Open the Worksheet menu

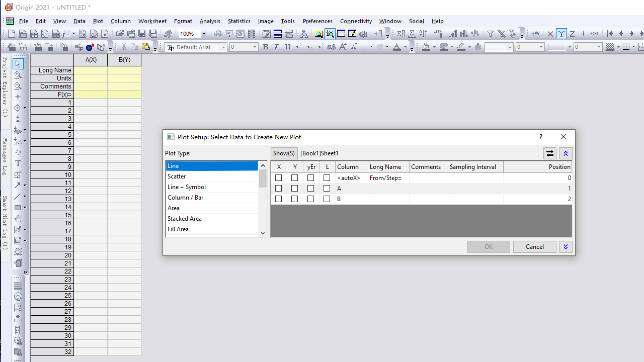click(x=152, y=21)
